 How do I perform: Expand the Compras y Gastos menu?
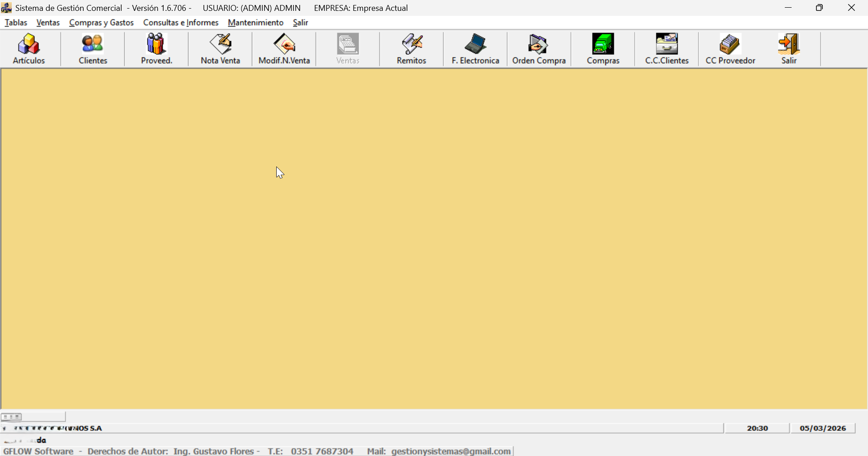pos(101,23)
